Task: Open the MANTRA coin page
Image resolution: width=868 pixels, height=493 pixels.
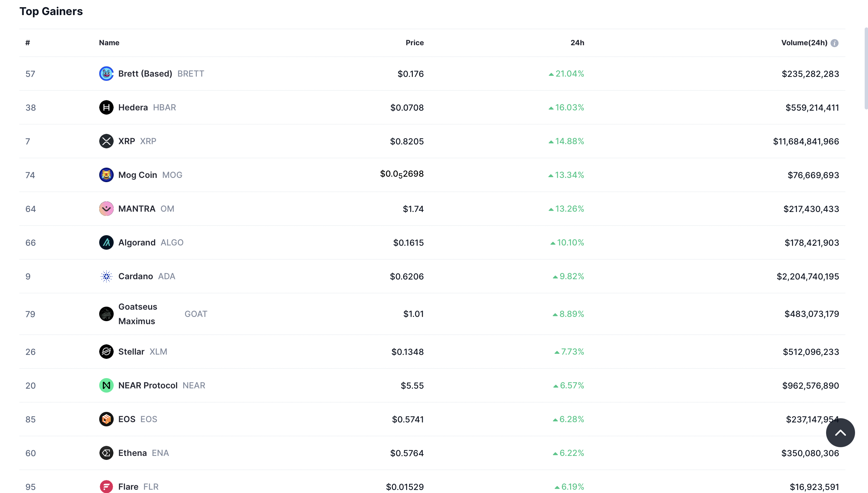Action: (137, 209)
